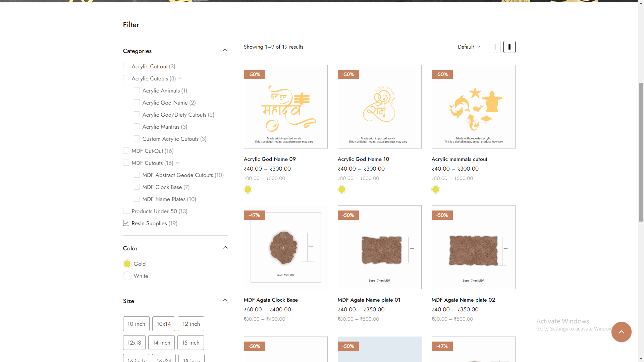
Task: Check the Products Under 50 category
Action: 126,211
